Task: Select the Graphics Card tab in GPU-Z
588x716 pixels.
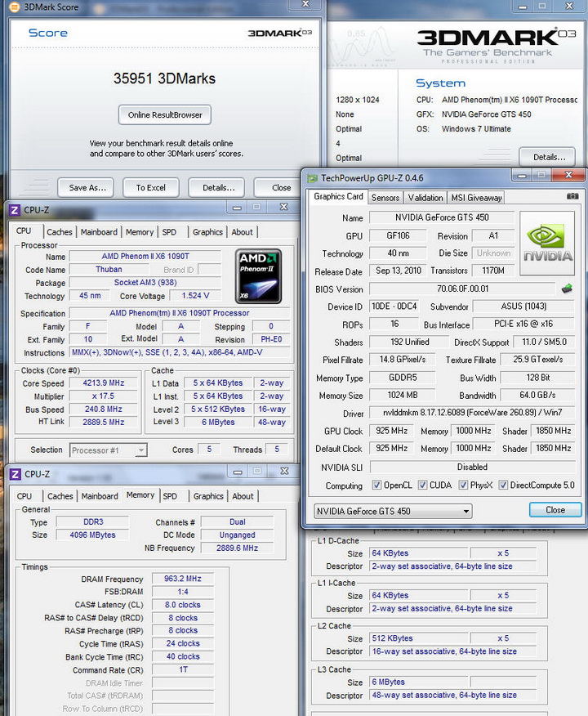Action: (338, 196)
